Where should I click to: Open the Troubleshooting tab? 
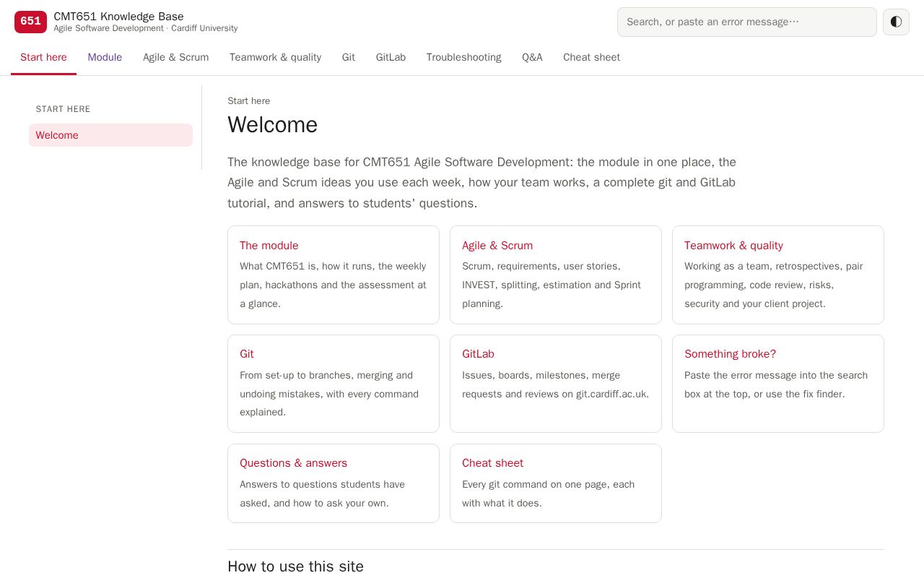coord(463,57)
